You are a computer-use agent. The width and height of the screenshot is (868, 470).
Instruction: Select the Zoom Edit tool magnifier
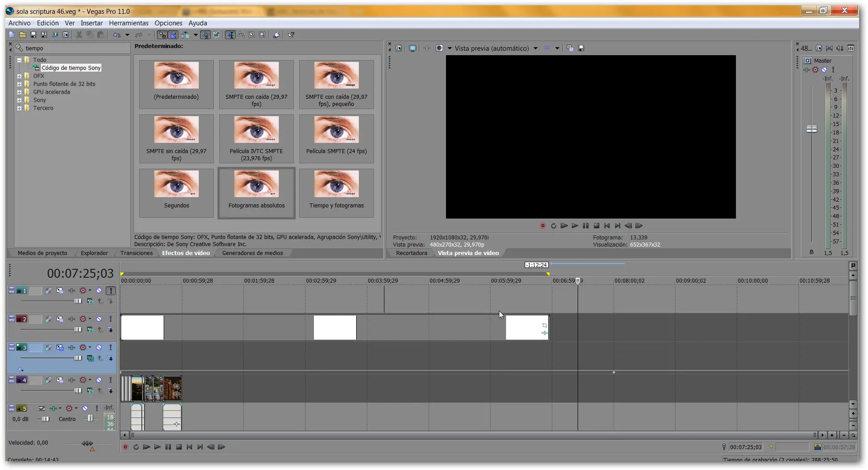tap(262, 35)
